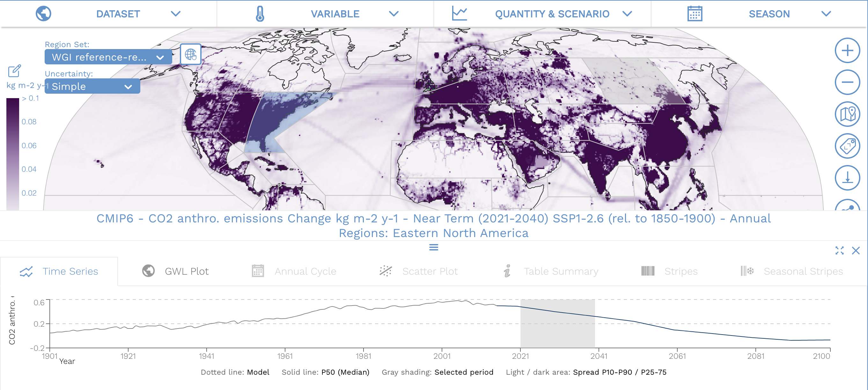The height and width of the screenshot is (390, 868).
Task: Expand the SEASON selector
Action: 769,14
